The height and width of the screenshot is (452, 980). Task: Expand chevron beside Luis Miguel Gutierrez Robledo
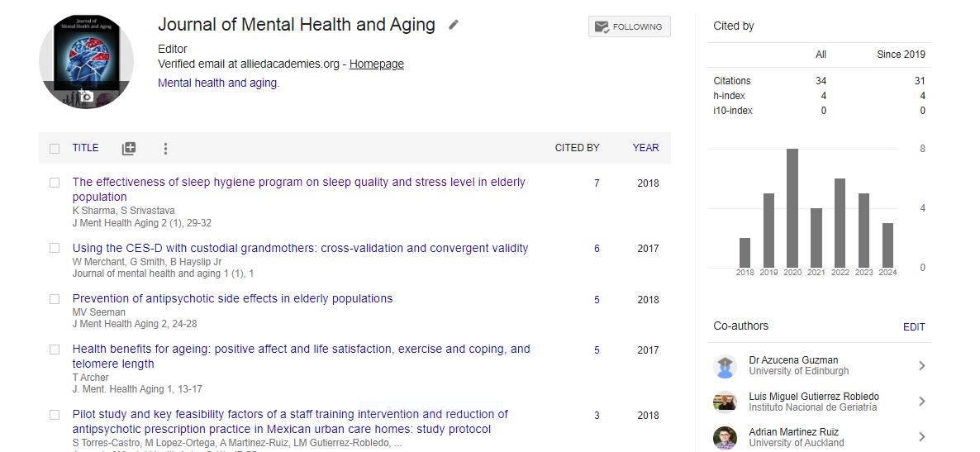click(x=922, y=402)
